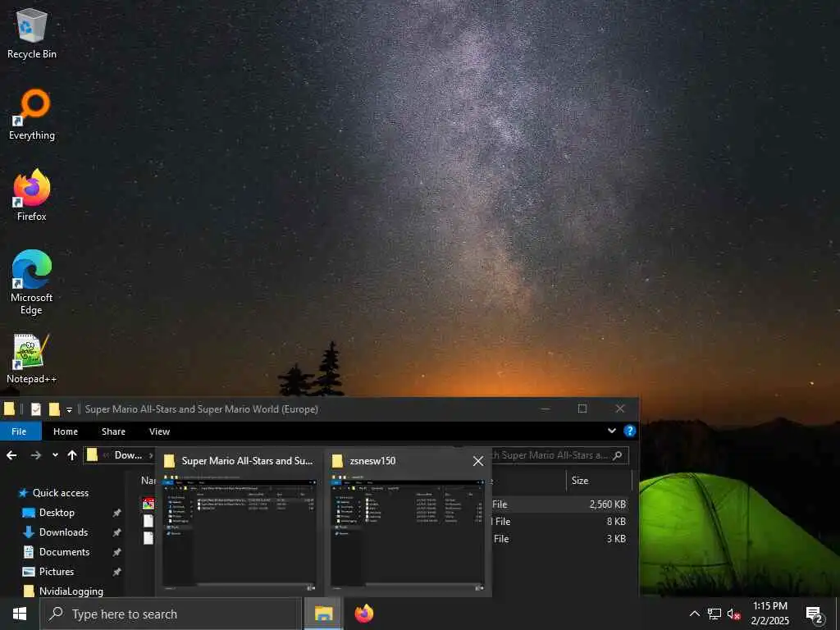
Task: Click the pin icon beside Downloads
Action: (x=116, y=532)
